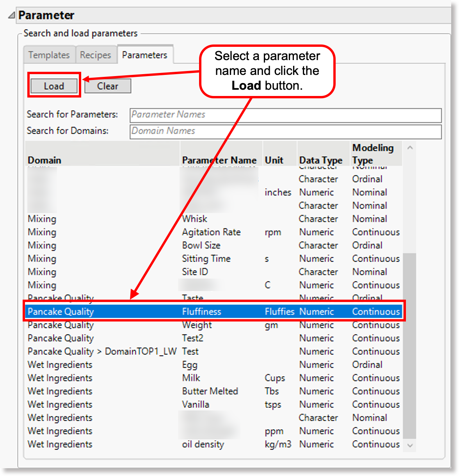Select the Parameters tab
The width and height of the screenshot is (459, 476).
144,55
